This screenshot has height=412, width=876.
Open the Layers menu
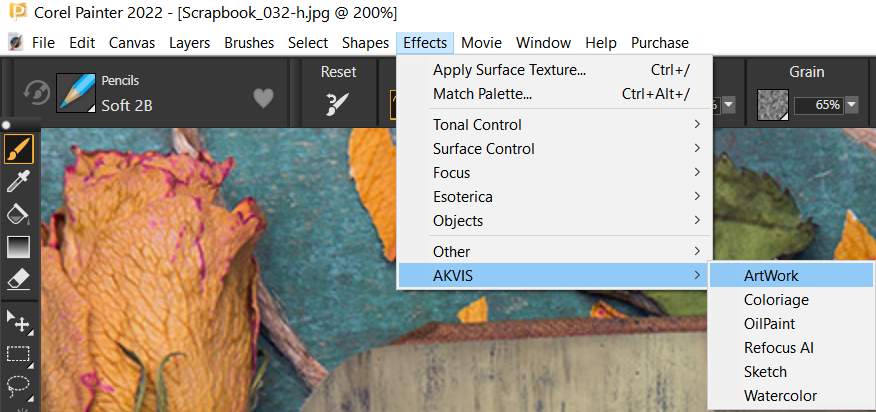tap(189, 43)
